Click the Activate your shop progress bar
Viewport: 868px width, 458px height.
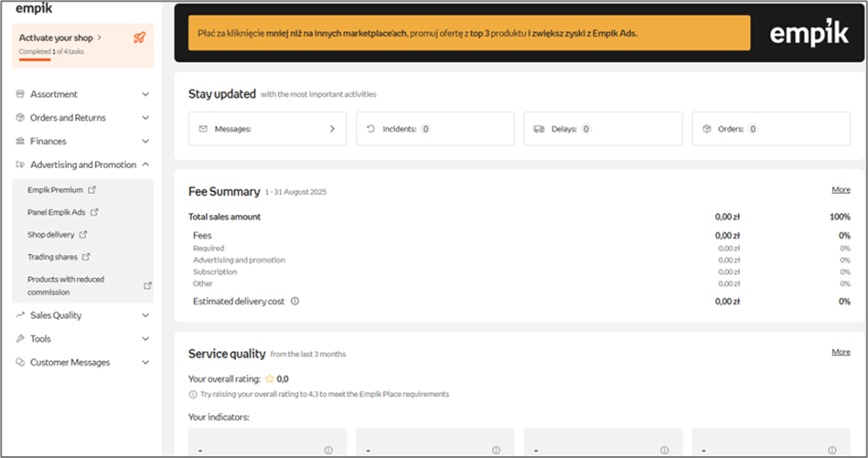(x=35, y=59)
